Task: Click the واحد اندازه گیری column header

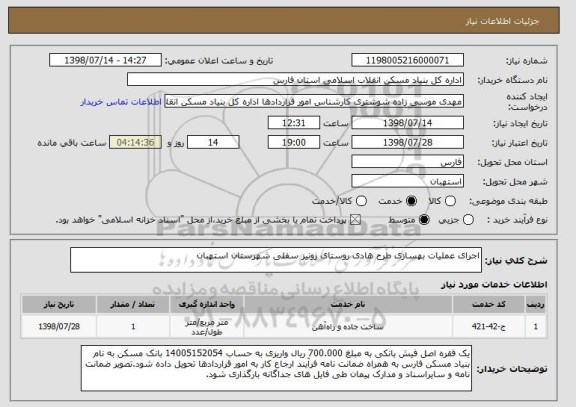Action: point(206,305)
